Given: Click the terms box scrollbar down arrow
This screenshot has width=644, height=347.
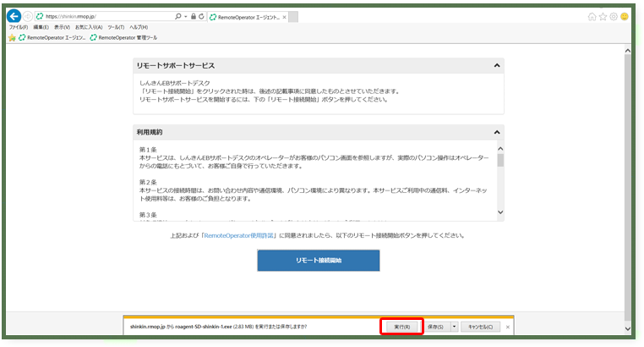Looking at the screenshot, I should 500,212.
